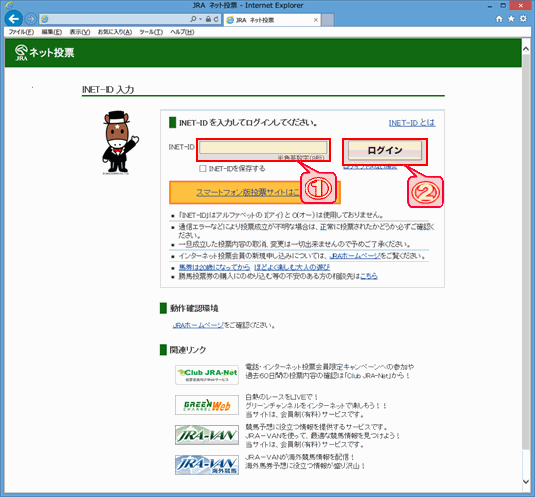Screen dimensions: 535x497
Task: Open the address bar dropdown arrow
Action: click(201, 19)
